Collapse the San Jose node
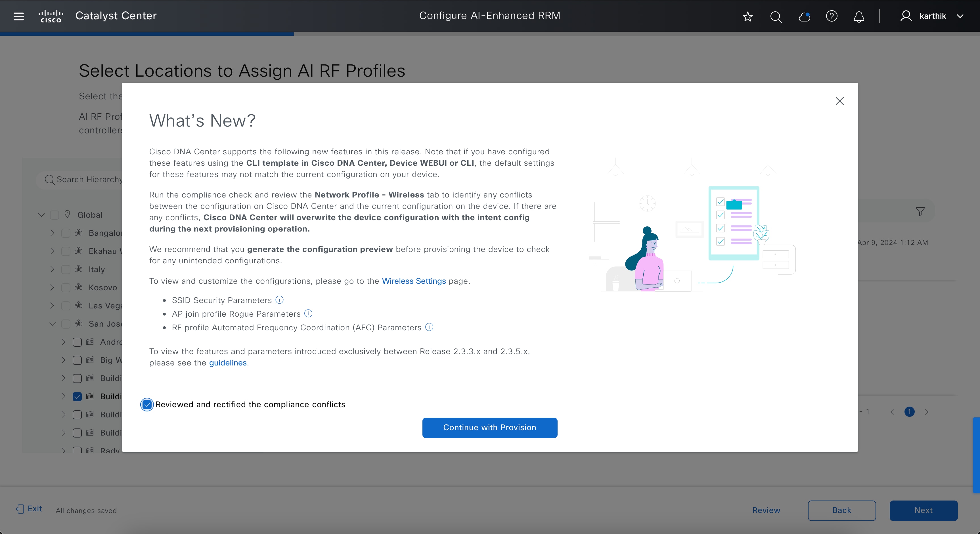Image resolution: width=980 pixels, height=534 pixels. (x=52, y=324)
